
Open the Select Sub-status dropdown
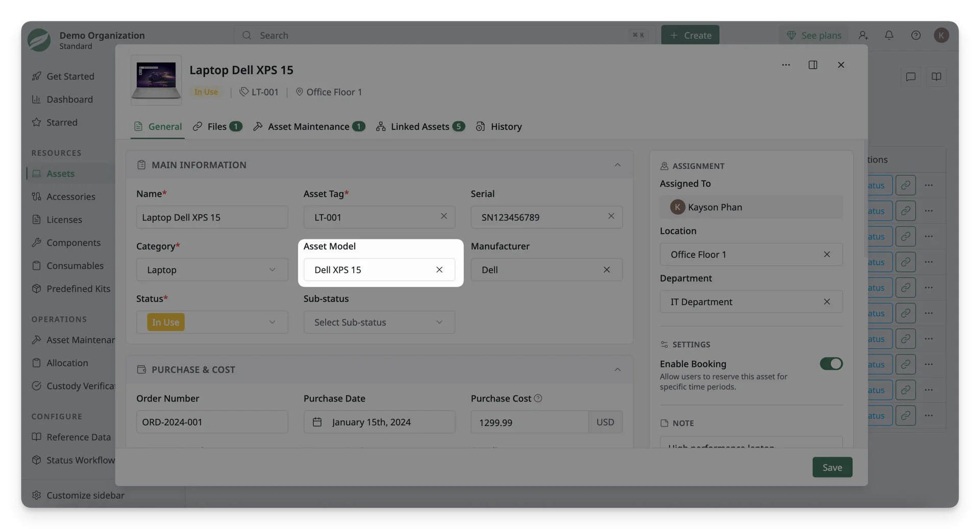[379, 322]
